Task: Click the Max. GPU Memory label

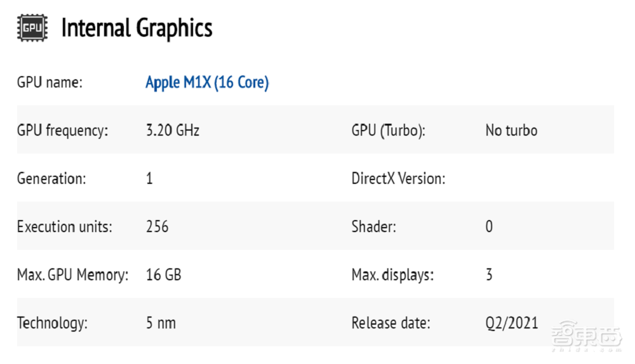Action: coord(72,275)
